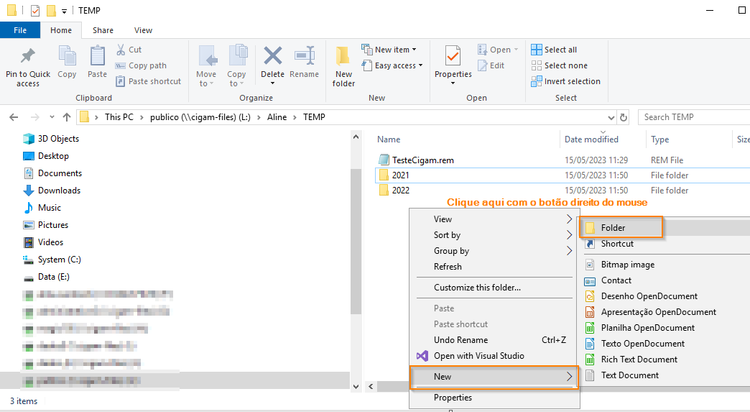The height and width of the screenshot is (412, 750).
Task: Choose Properties in the context menu
Action: 495,398
